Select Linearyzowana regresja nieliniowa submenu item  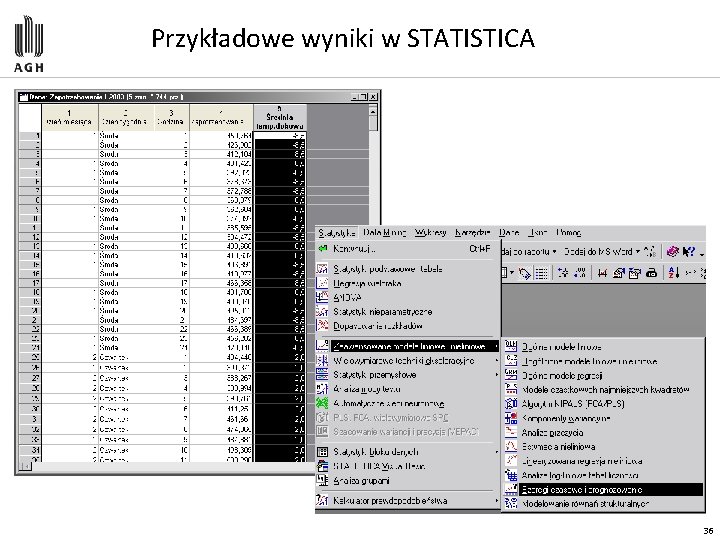(603, 461)
